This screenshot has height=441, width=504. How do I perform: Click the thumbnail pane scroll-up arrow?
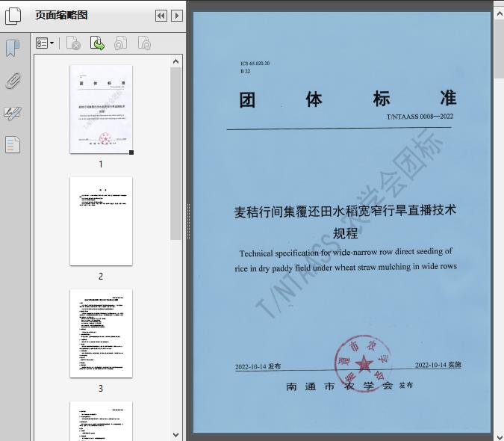pyautogui.click(x=175, y=61)
